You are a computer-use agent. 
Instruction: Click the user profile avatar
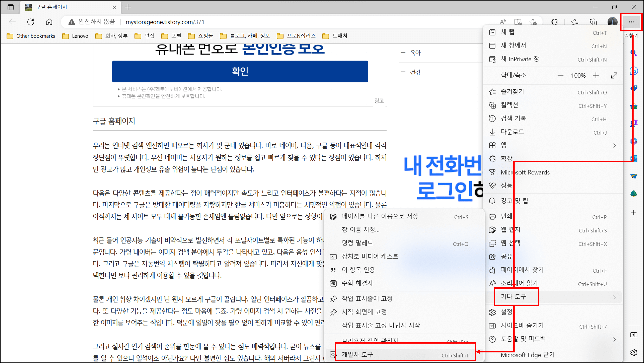pos(612,22)
